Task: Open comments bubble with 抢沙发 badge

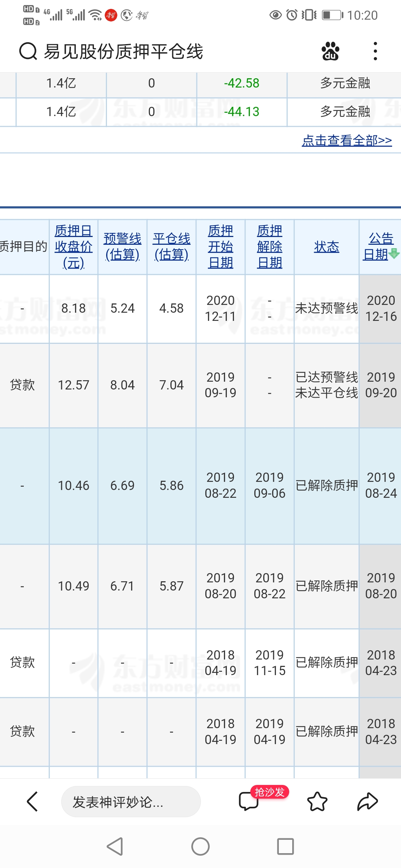Action: [250, 801]
